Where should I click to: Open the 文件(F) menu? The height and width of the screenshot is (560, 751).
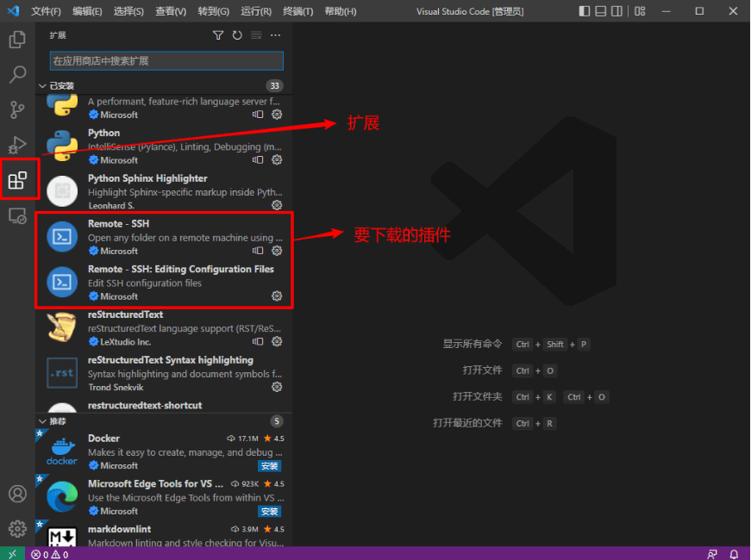46,11
